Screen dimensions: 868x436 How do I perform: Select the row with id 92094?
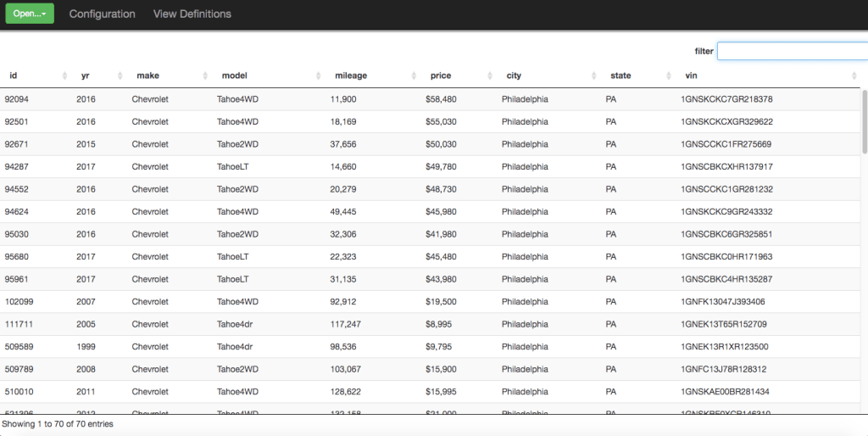tap(16, 99)
